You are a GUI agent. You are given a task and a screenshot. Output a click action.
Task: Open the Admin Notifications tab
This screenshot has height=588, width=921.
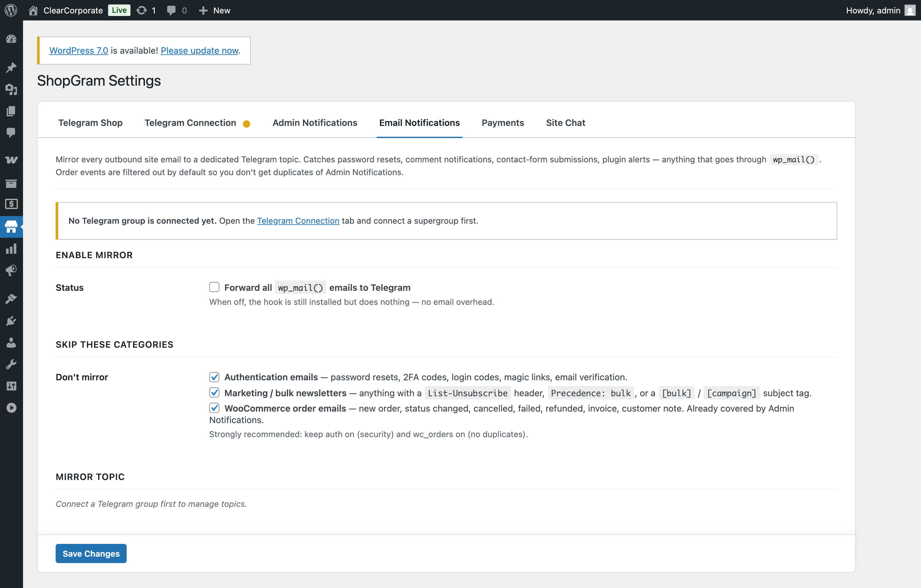315,123
